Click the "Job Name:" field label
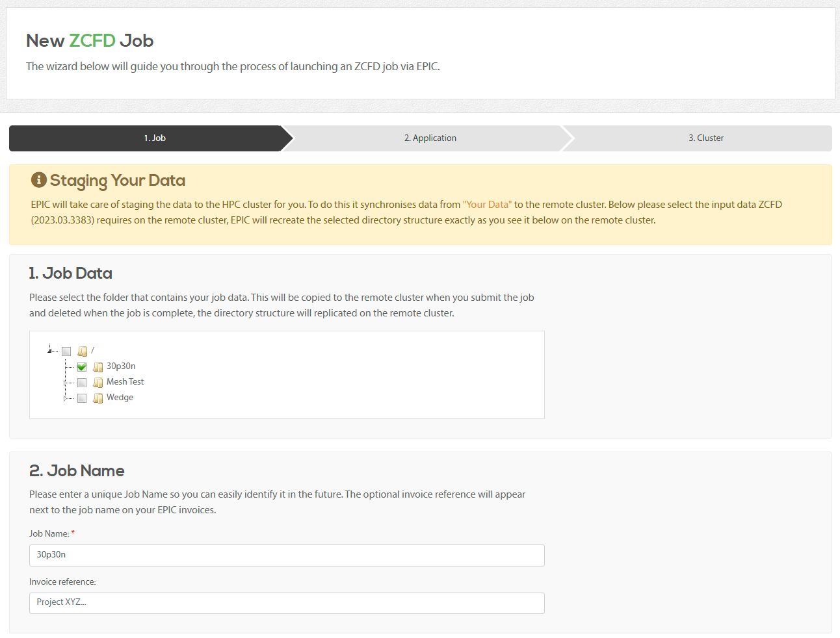This screenshot has width=840, height=638. (49, 534)
